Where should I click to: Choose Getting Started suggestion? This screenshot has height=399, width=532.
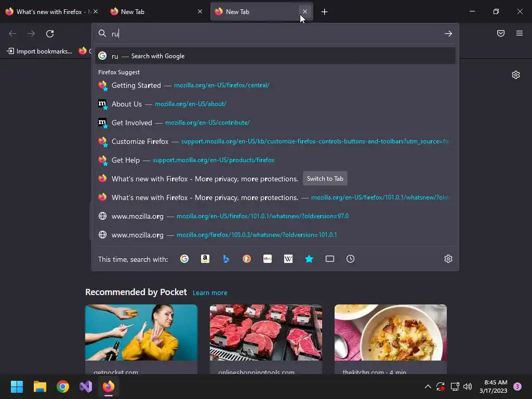coord(275,85)
